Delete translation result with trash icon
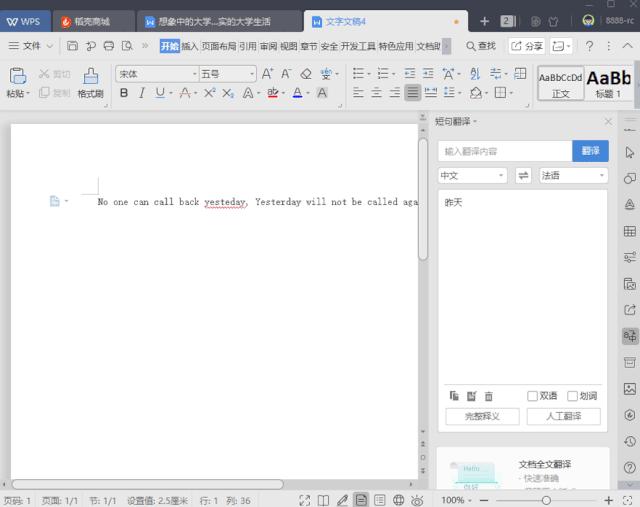The image size is (640, 507). coord(489,396)
